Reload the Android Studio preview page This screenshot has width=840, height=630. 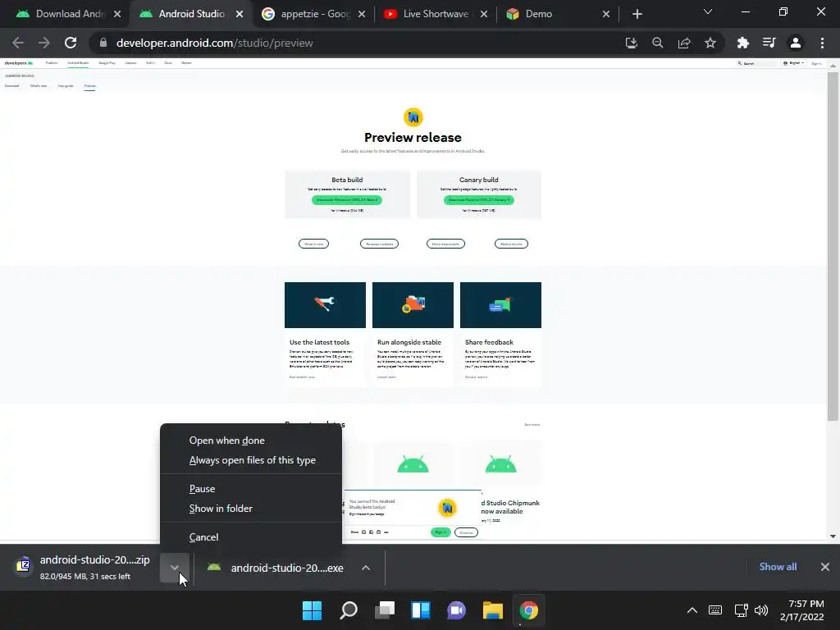tap(71, 43)
